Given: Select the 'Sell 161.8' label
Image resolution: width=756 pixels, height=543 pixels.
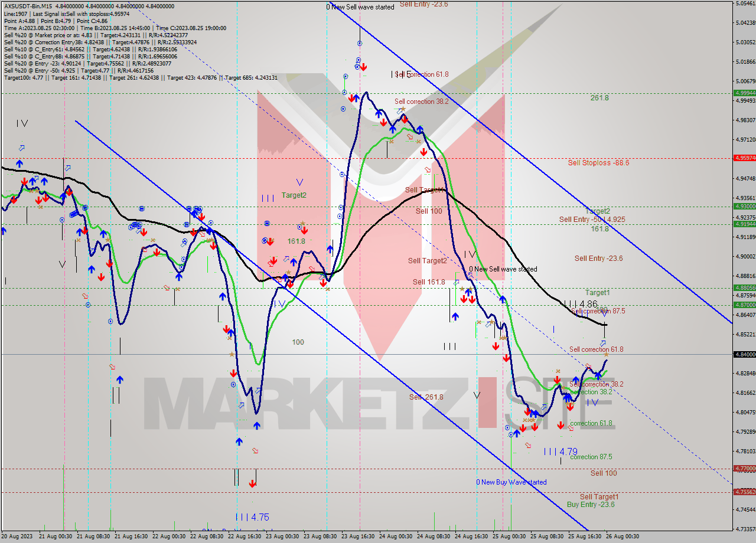Looking at the screenshot, I should pos(429,282).
